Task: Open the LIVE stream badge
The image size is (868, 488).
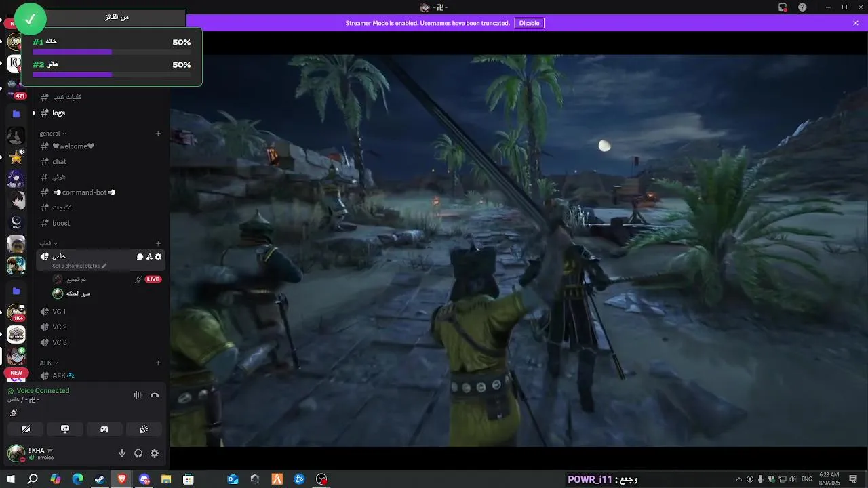Action: tap(153, 279)
